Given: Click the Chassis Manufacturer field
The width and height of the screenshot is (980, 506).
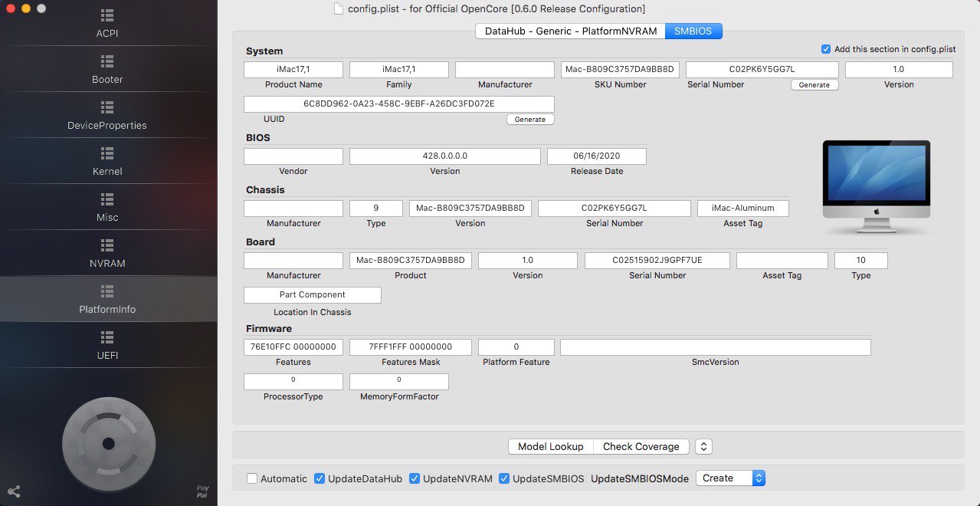Looking at the screenshot, I should click(293, 209).
